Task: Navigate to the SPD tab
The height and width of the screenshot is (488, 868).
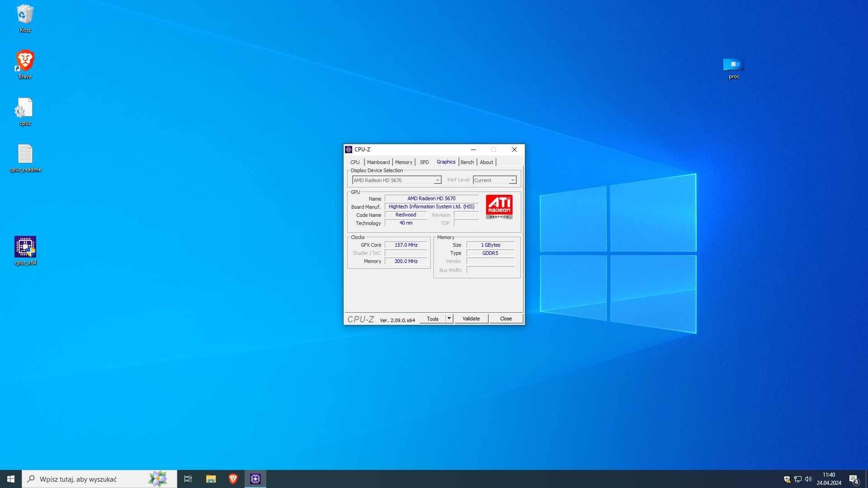Action: (x=425, y=162)
